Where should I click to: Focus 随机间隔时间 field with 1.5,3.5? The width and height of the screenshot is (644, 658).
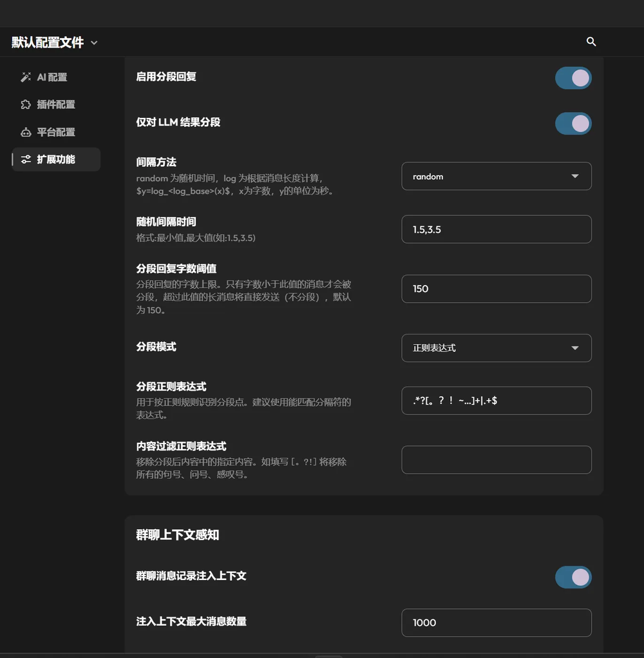click(497, 229)
